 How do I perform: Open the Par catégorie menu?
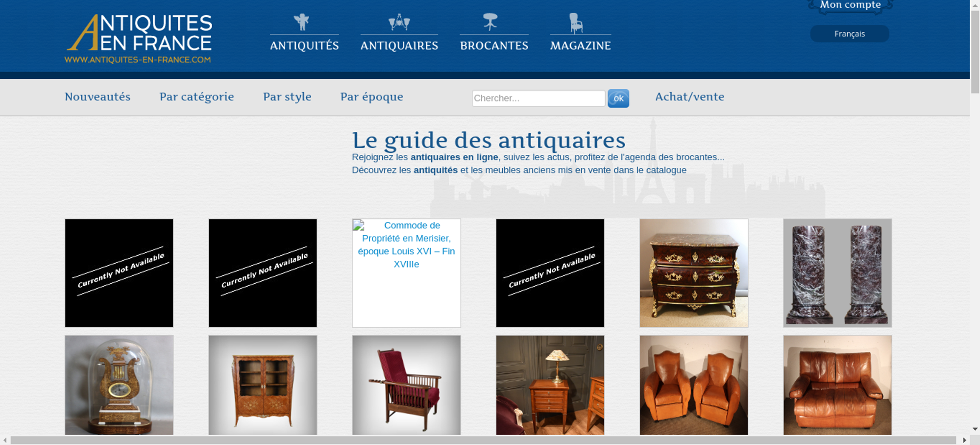[196, 97]
